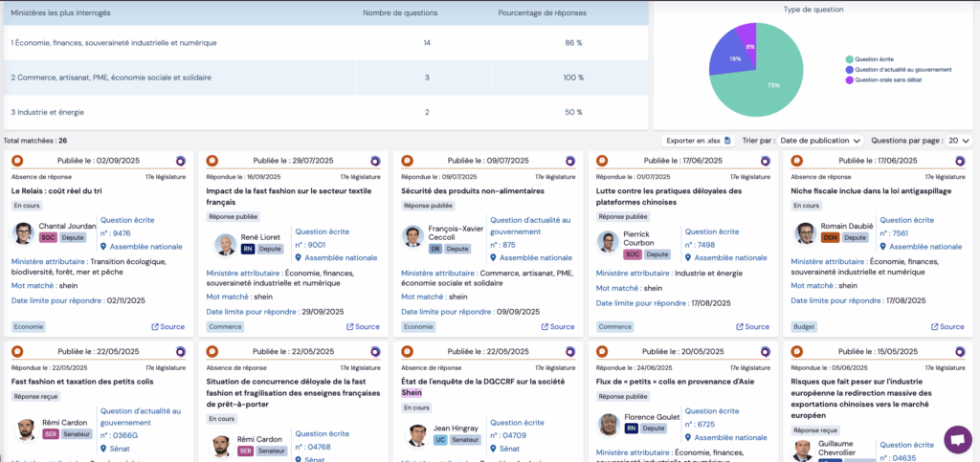This screenshot has height=462, width=980.
Task: Open the Source link on 'Lutte contre les pratiques déloyales' card
Action: click(x=751, y=326)
